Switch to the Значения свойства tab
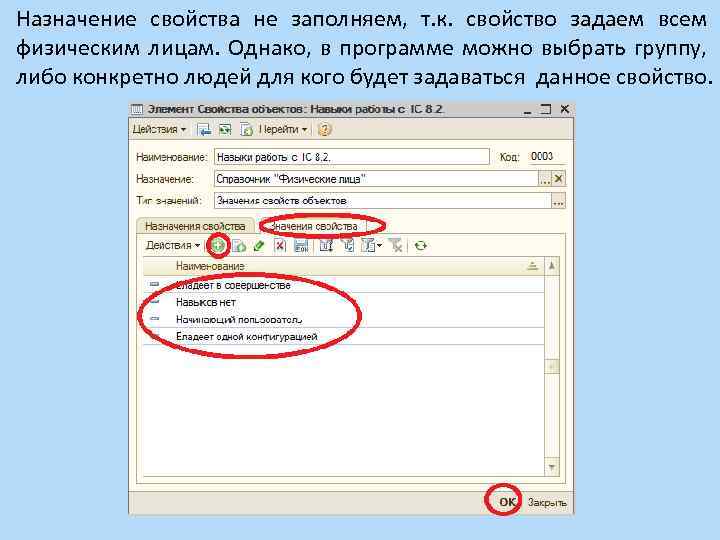 tap(314, 226)
